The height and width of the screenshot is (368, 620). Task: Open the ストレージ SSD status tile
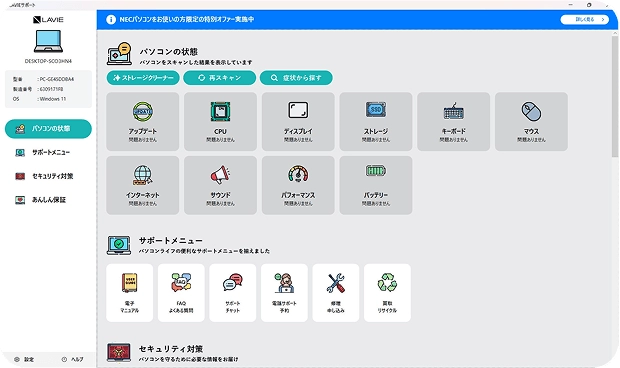[376, 122]
